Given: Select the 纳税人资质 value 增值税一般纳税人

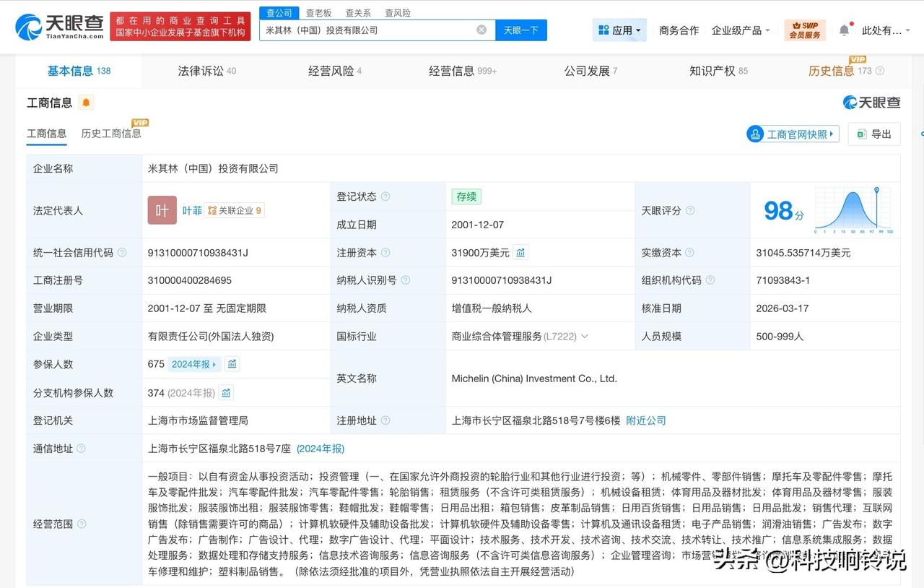Looking at the screenshot, I should (x=492, y=308).
